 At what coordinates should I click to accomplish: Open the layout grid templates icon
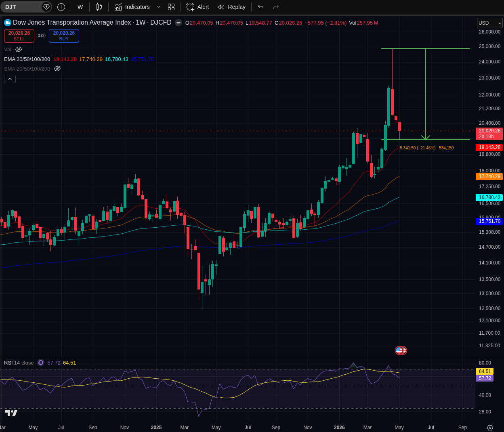coord(171,7)
